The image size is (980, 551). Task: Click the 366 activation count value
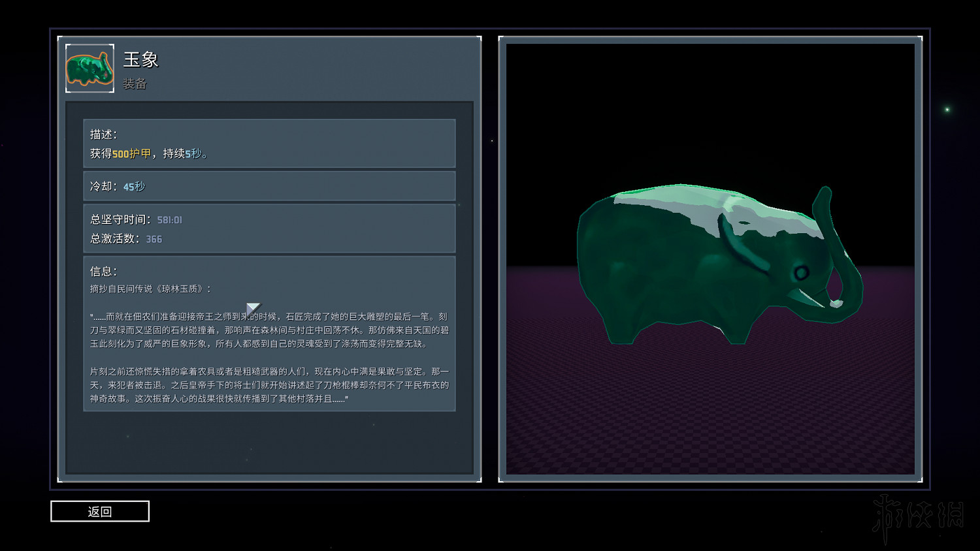pyautogui.click(x=154, y=240)
